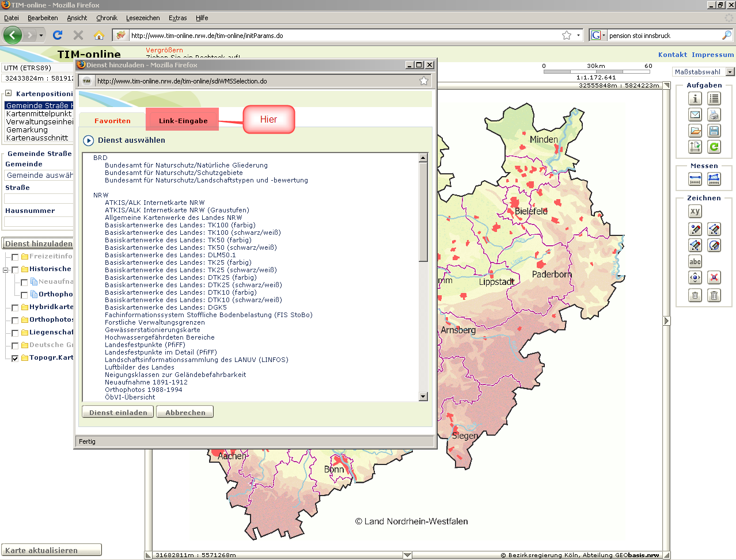Select the abc text drawing tool

coord(695,261)
